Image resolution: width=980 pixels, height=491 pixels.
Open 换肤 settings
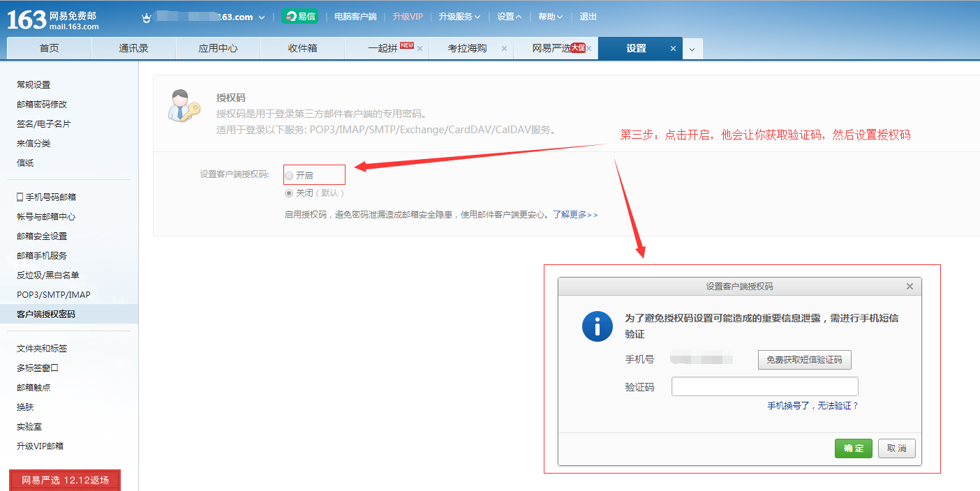[x=25, y=407]
